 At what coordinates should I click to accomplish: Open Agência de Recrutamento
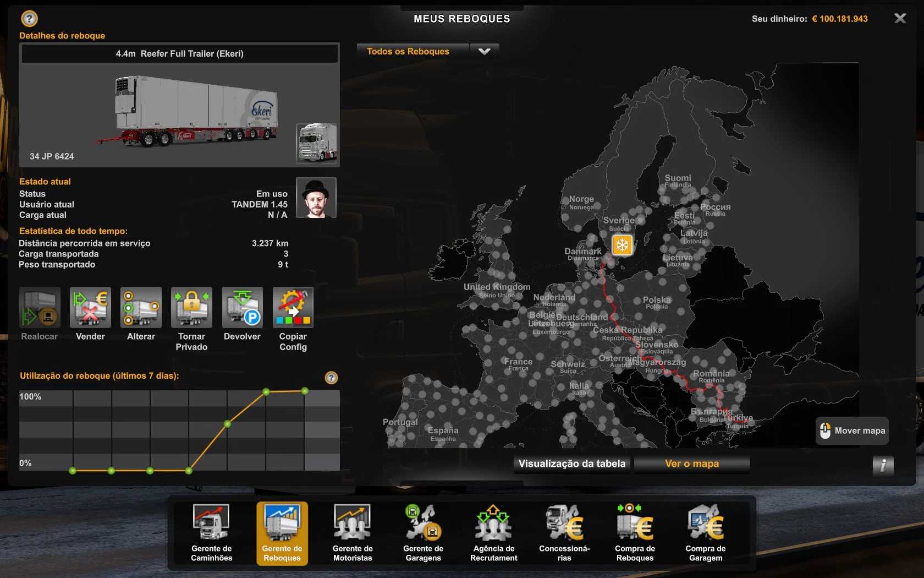[x=494, y=533]
